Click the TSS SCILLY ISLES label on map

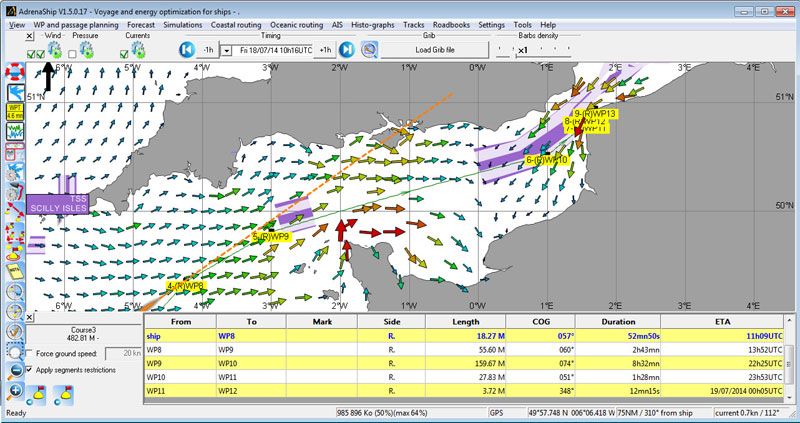coord(58,204)
